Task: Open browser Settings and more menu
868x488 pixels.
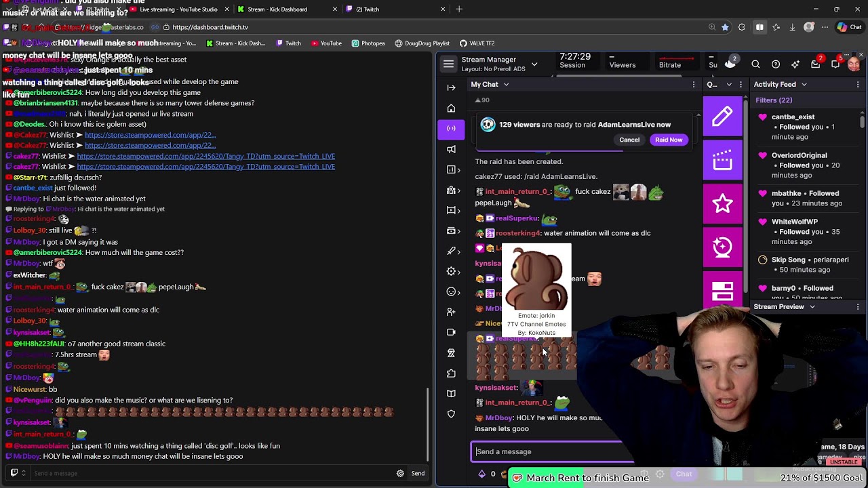Action: 825,27
